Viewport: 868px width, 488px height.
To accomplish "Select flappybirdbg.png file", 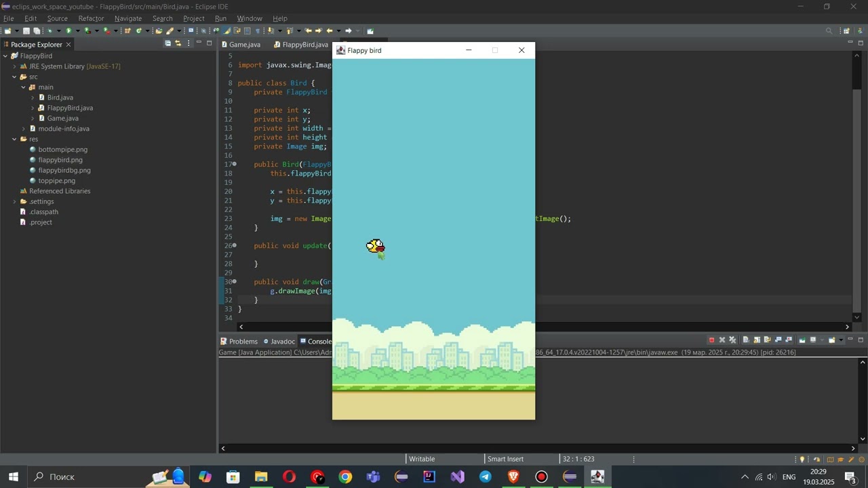I will coord(64,170).
